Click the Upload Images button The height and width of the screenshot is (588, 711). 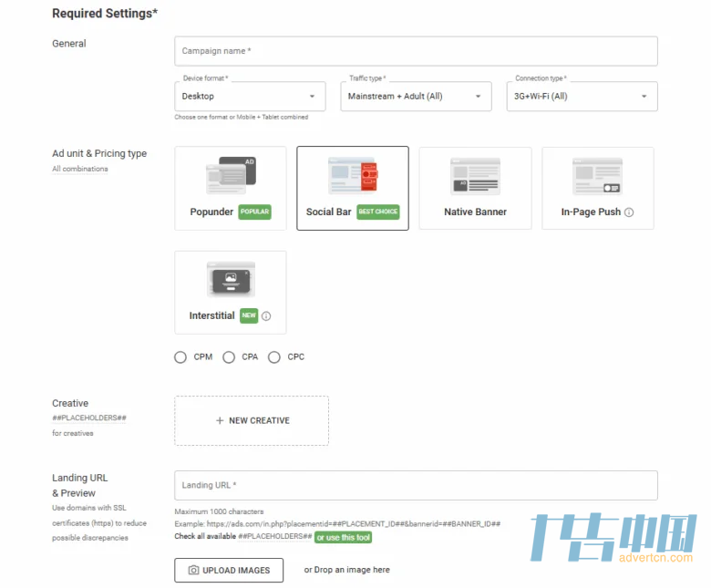[229, 571]
